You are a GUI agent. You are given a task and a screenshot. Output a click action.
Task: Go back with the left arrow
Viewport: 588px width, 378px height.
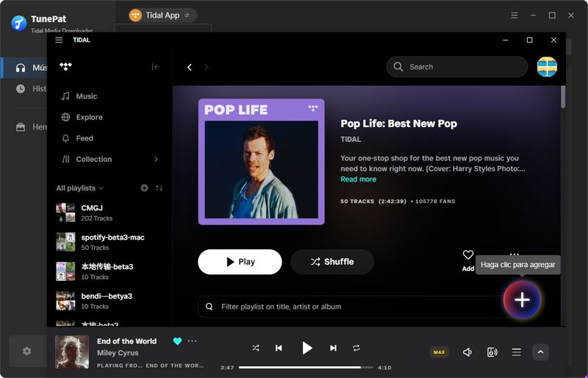click(190, 67)
